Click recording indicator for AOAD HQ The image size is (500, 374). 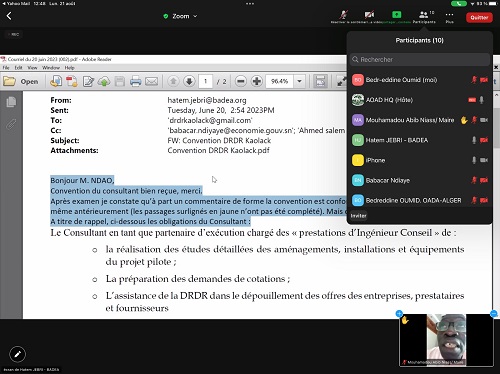[x=472, y=100]
